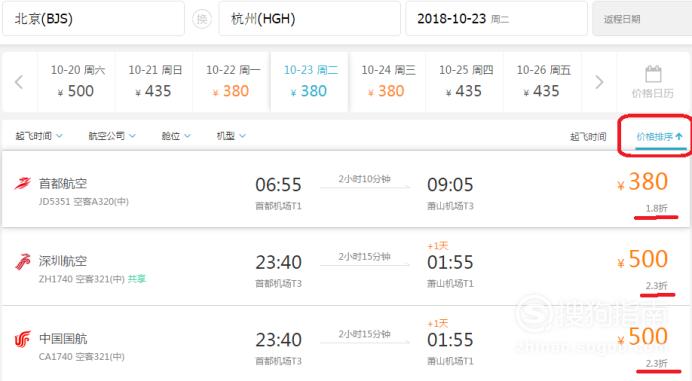Open the 返程日期 return date field

click(x=642, y=19)
